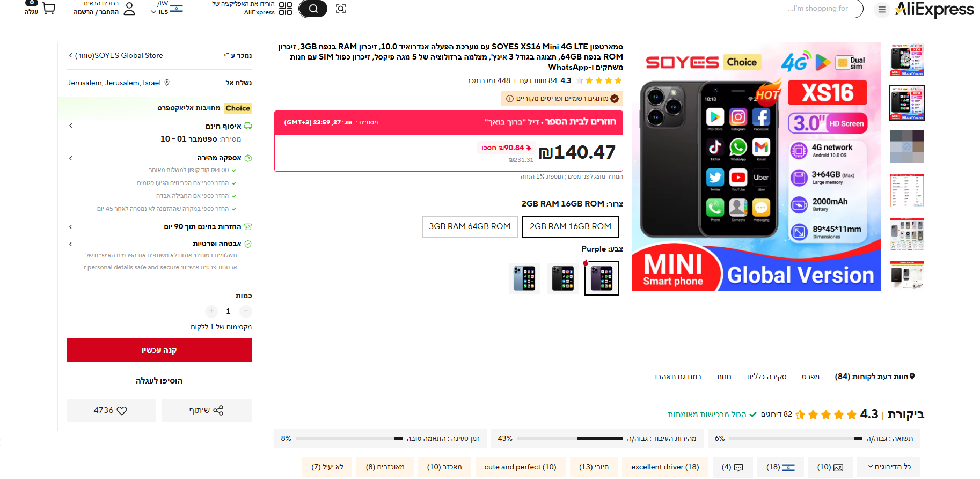Select the 3GB RAM 64GB ROM option
The width and height of the screenshot is (980, 479).
click(470, 226)
